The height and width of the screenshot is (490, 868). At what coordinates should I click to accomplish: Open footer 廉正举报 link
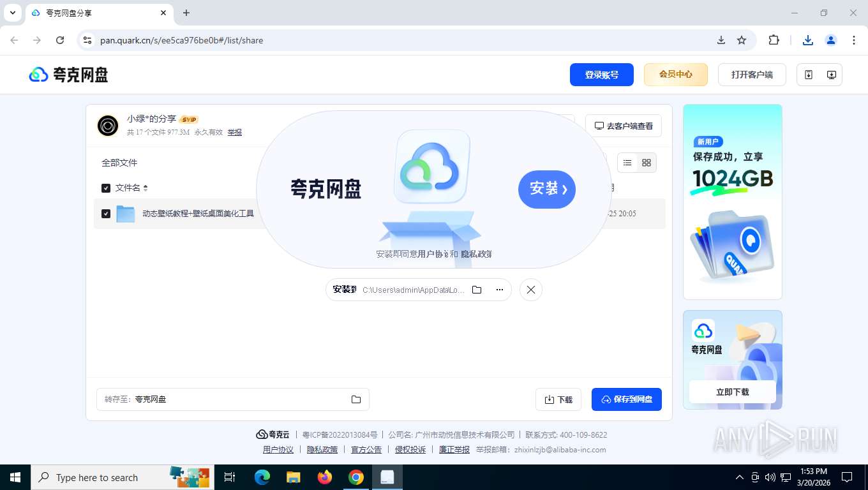pyautogui.click(x=454, y=450)
